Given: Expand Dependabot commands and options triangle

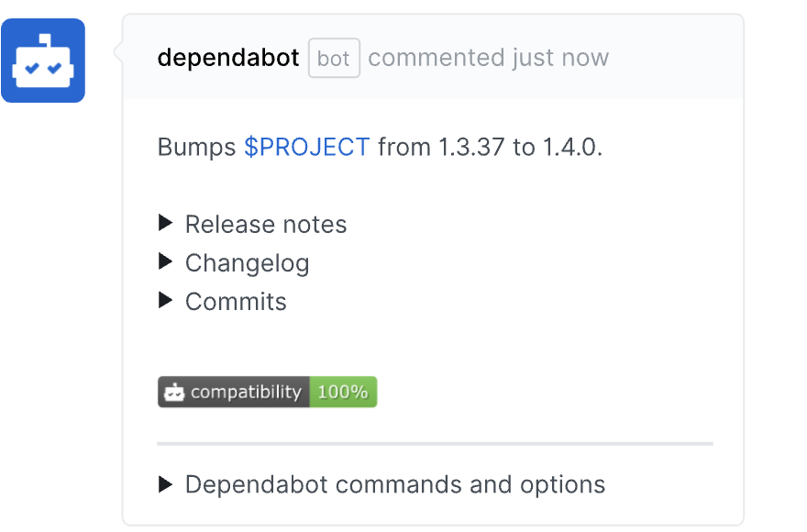Looking at the screenshot, I should (x=166, y=483).
